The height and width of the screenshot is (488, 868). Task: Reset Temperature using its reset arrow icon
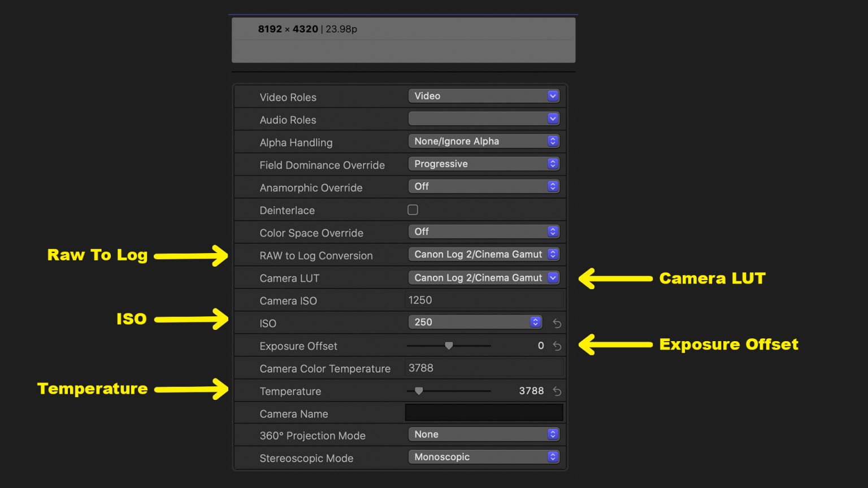pos(557,391)
